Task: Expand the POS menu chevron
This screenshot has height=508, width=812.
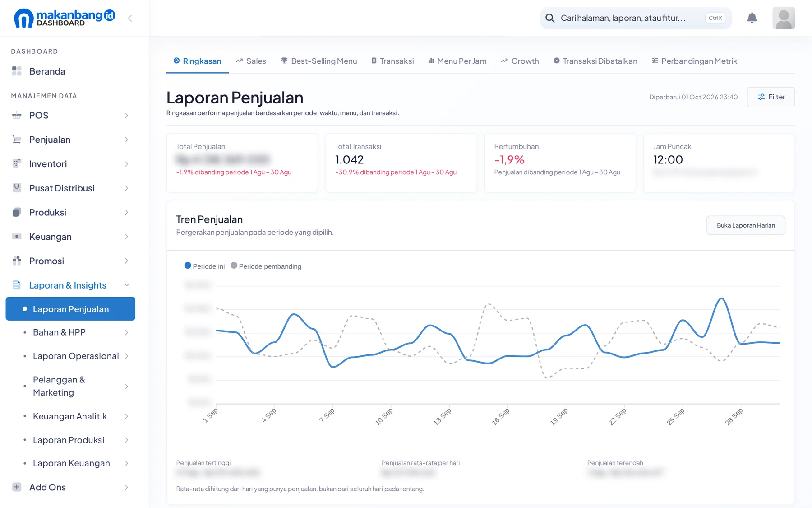Action: (127, 116)
